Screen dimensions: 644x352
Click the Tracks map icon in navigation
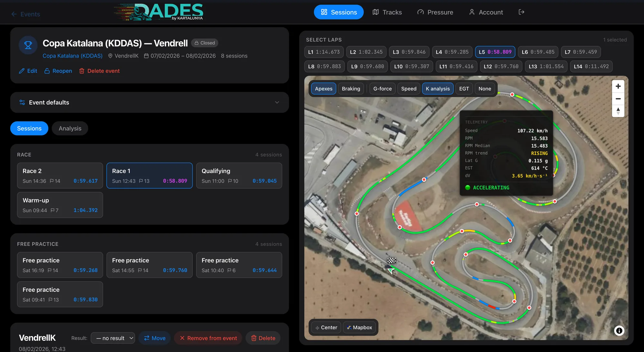(375, 12)
